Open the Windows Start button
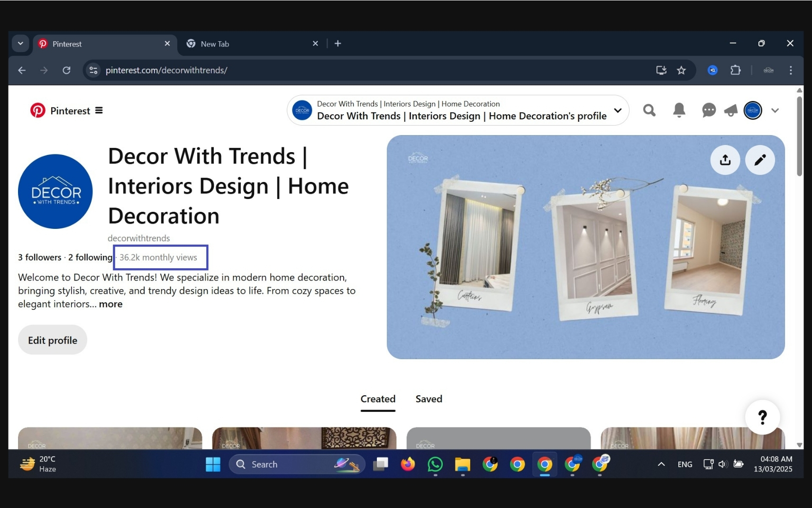The height and width of the screenshot is (508, 812). [x=213, y=464]
